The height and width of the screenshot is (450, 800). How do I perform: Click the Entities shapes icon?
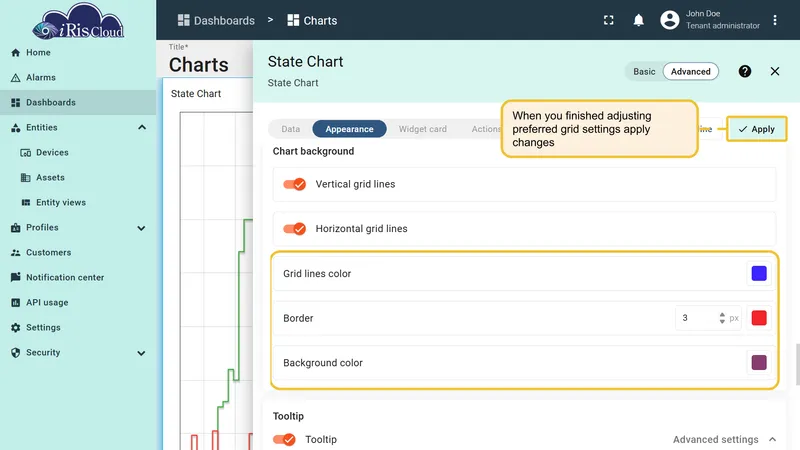point(15,128)
